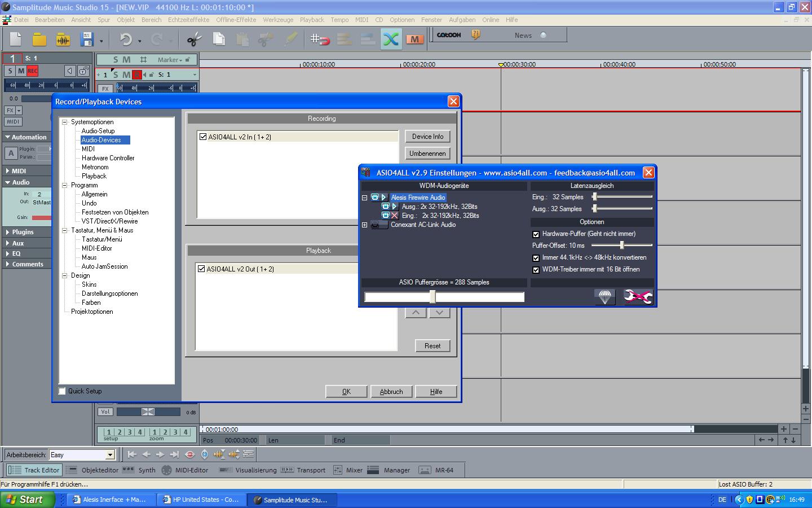
Task: Collapse the Tastatur, Menü & Maus node
Action: (x=65, y=230)
